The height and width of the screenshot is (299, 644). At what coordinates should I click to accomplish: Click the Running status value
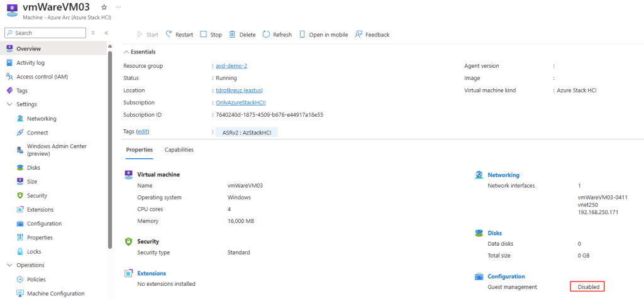[226, 78]
